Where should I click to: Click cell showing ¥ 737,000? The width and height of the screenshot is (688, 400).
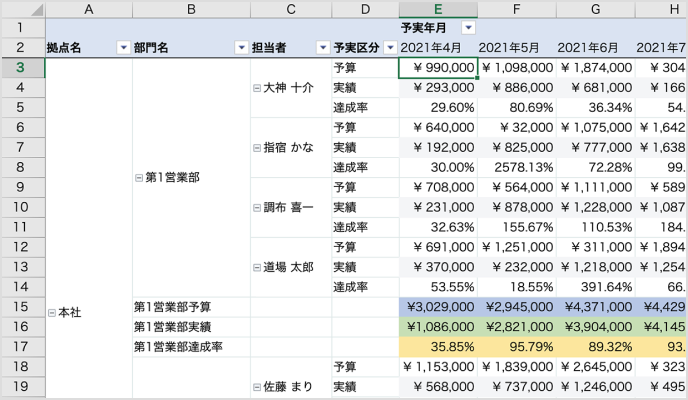point(517,387)
